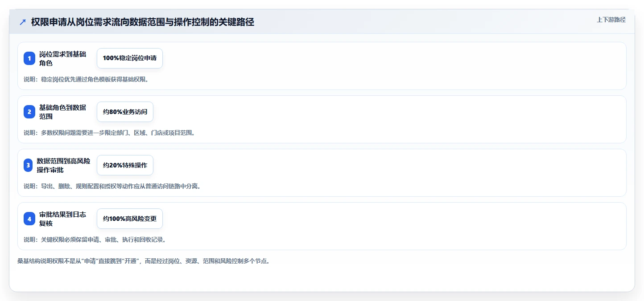Click step number 4 badge
Viewport: 644px width, 301px height.
(x=29, y=219)
